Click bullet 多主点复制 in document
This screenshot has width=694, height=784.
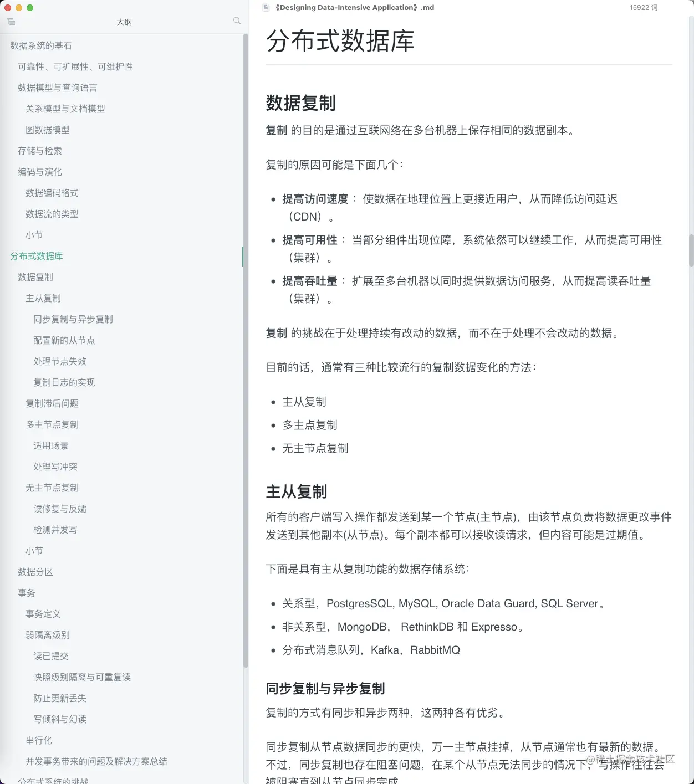tap(310, 425)
